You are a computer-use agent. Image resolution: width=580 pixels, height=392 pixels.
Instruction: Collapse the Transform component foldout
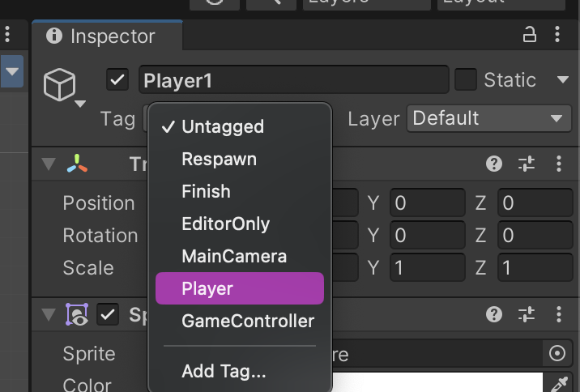(x=49, y=164)
